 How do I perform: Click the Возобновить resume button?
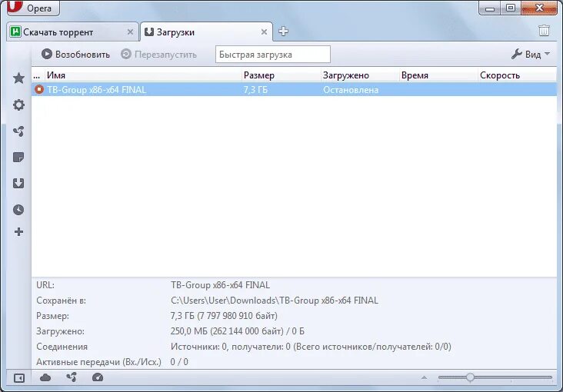76,55
